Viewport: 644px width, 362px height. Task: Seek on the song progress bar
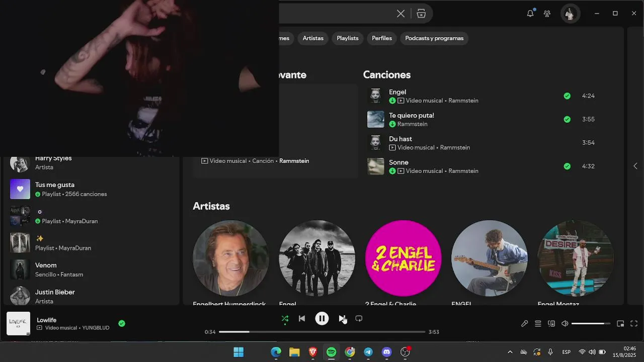point(322,332)
